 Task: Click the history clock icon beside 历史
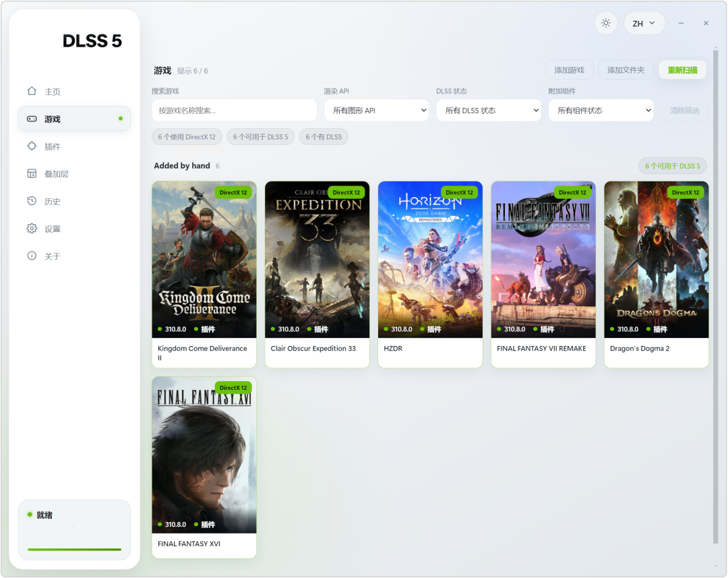[x=32, y=201]
